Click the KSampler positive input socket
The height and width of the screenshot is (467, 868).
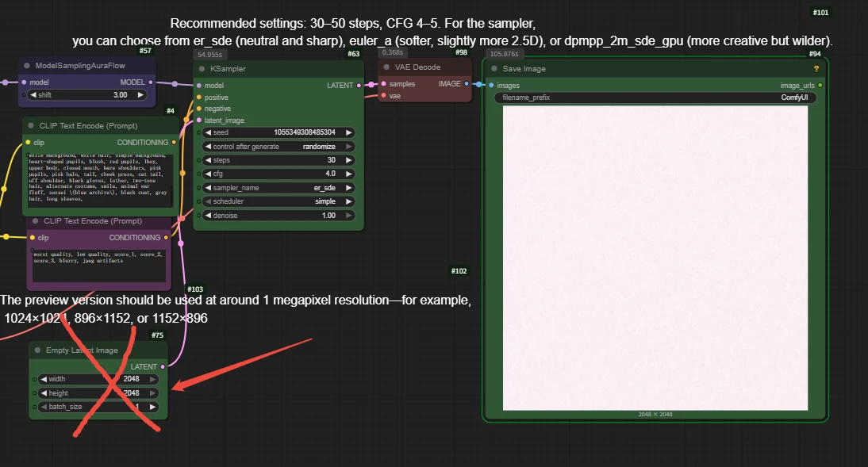[x=198, y=97]
